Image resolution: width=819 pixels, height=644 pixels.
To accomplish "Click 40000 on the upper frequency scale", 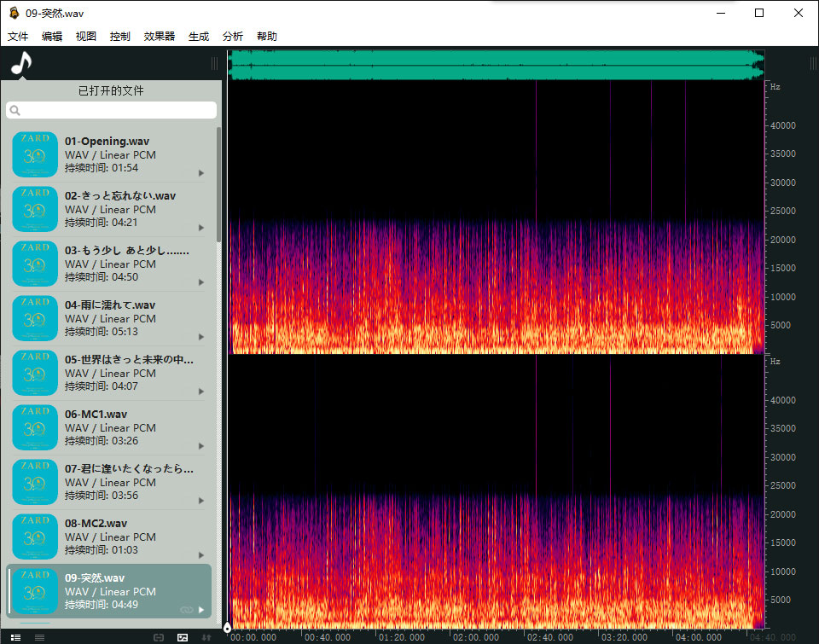I will (783, 125).
